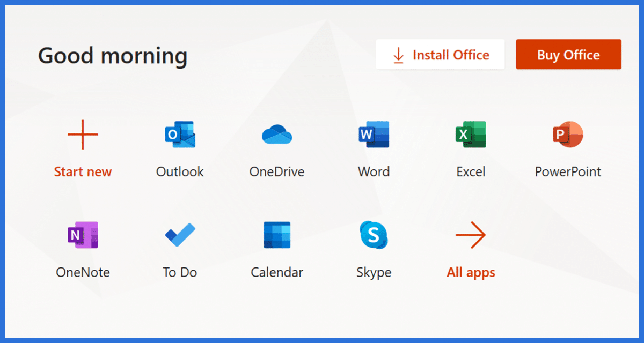
Task: Click the To Do text label
Action: click(180, 273)
